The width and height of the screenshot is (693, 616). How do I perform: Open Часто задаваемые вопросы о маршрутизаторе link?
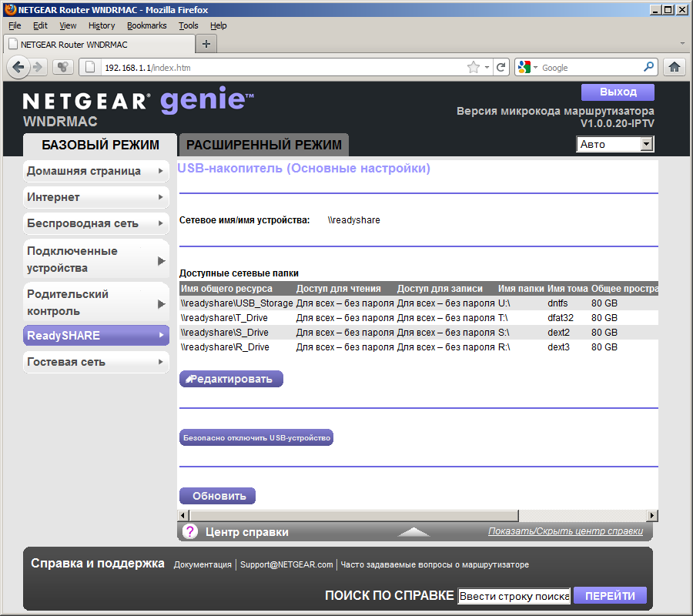coord(434,564)
